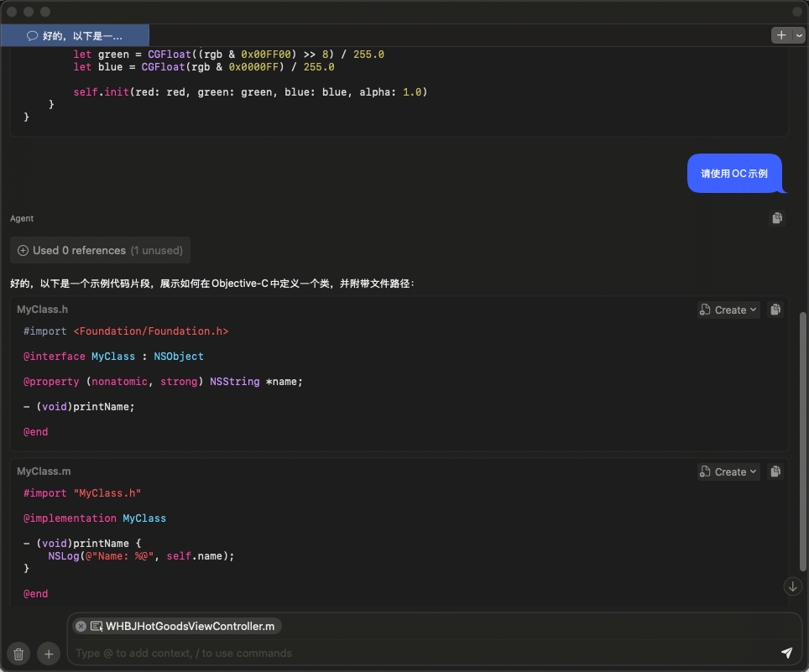Copy the MyClass.h code block

[x=775, y=310]
